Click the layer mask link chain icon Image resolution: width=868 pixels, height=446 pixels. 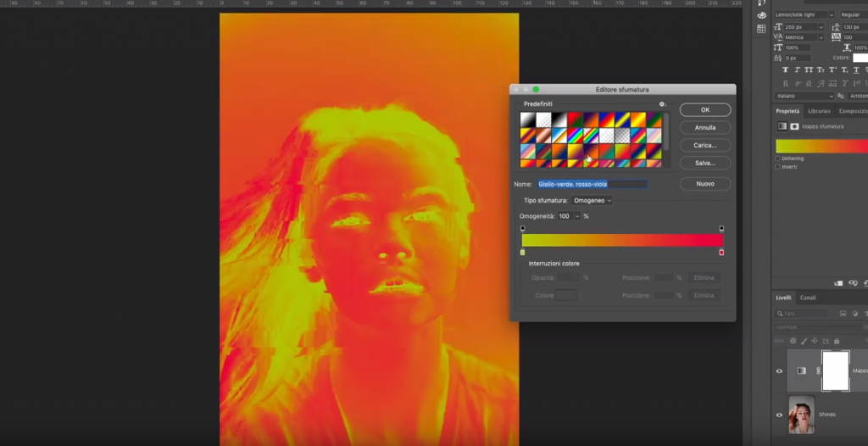pyautogui.click(x=816, y=371)
